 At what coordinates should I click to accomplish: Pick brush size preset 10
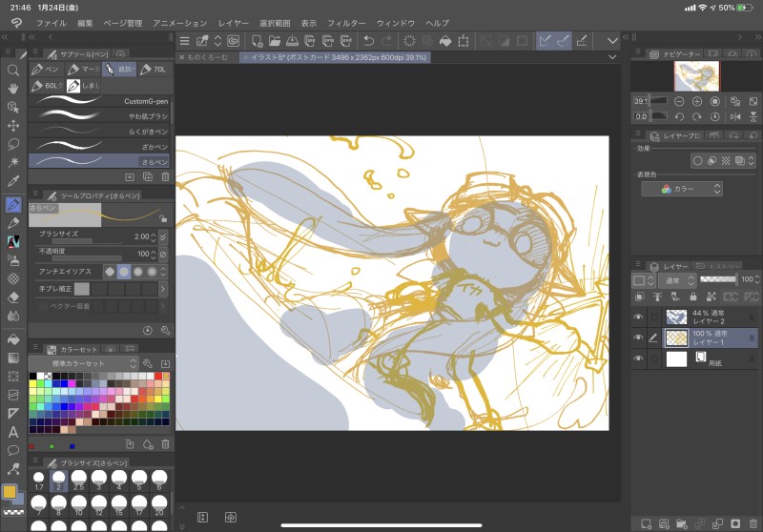click(x=79, y=504)
